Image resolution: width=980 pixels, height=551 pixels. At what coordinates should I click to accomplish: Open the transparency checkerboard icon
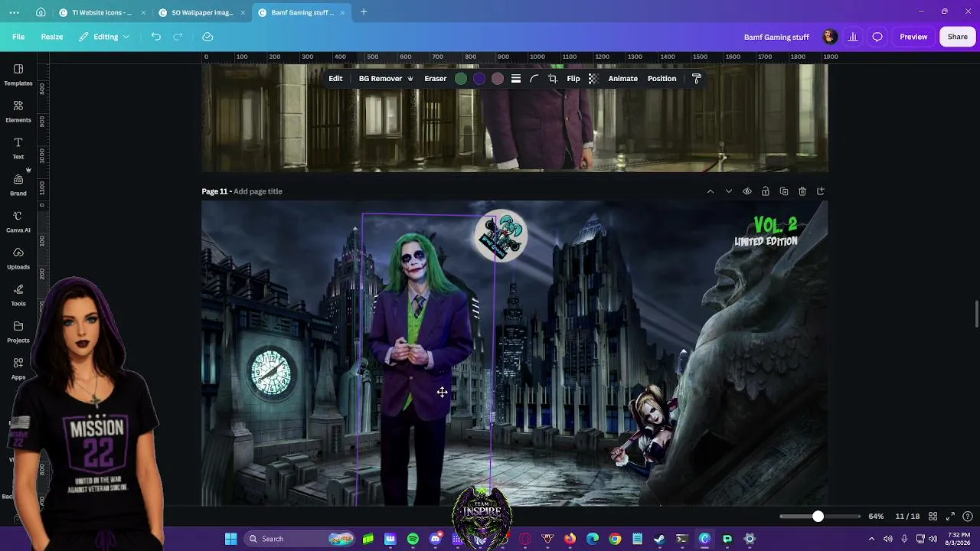coord(593,79)
